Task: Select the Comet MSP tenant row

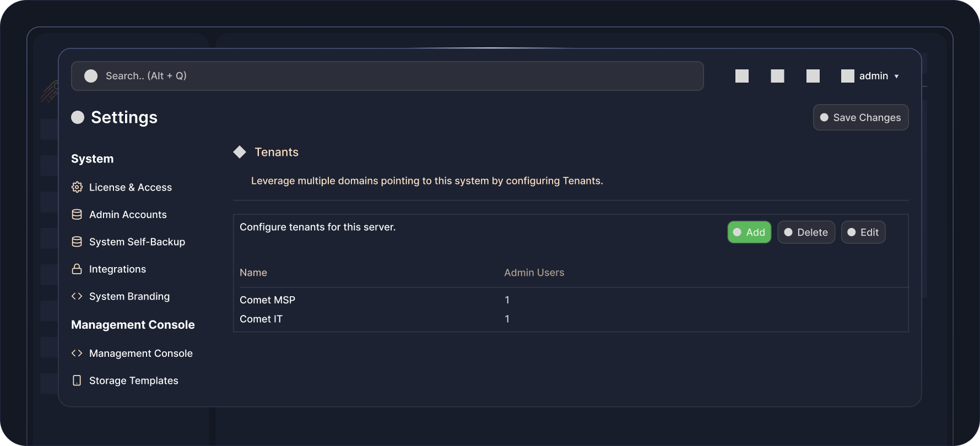Action: point(268,300)
